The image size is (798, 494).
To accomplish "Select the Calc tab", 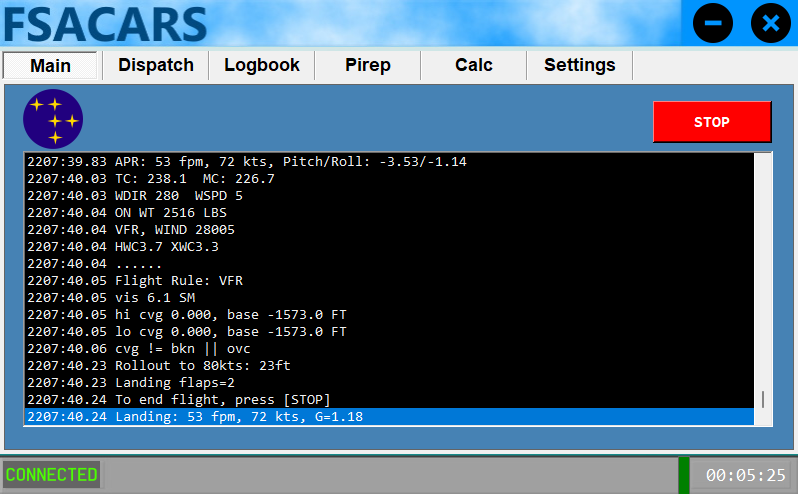I will [474, 66].
